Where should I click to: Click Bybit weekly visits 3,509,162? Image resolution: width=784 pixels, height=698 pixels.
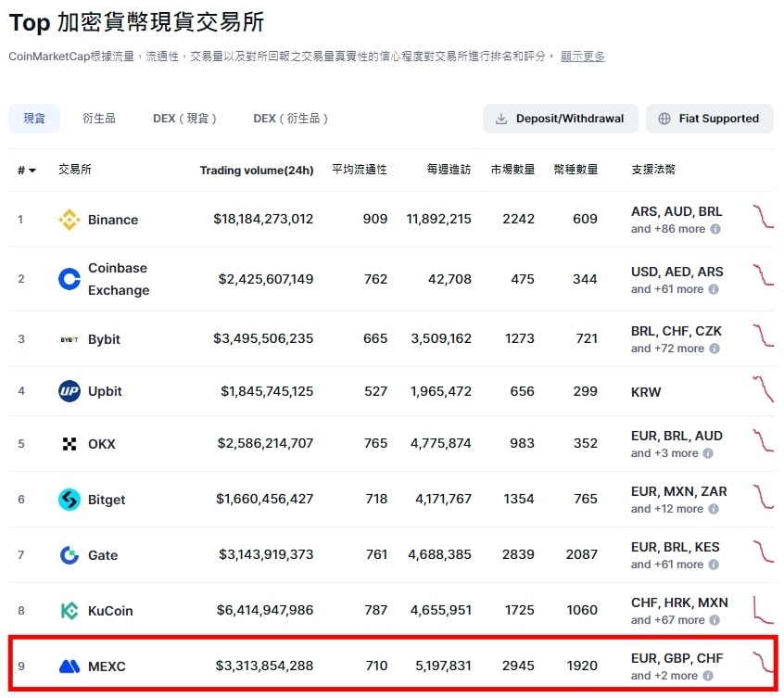pyautogui.click(x=441, y=338)
